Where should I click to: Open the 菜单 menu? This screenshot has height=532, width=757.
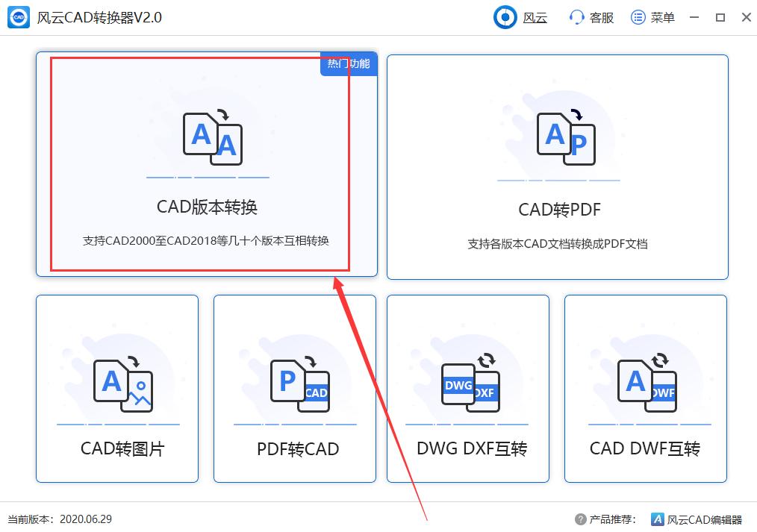[x=640, y=16]
